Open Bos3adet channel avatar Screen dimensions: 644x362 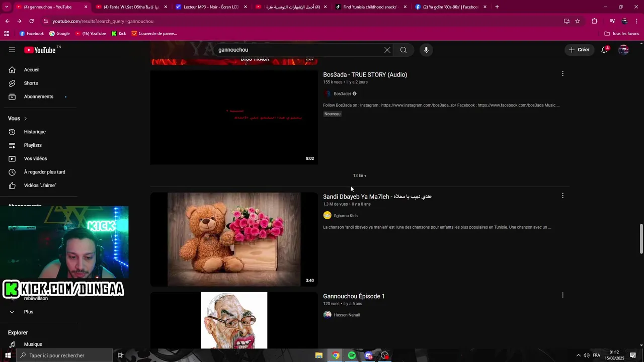click(x=327, y=94)
